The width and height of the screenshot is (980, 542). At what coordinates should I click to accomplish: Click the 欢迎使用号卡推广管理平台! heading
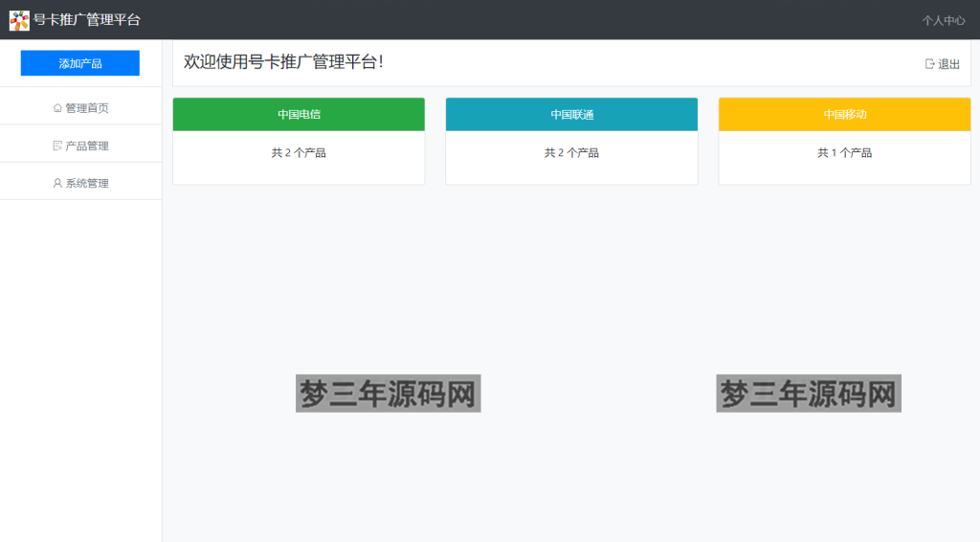[x=283, y=62]
